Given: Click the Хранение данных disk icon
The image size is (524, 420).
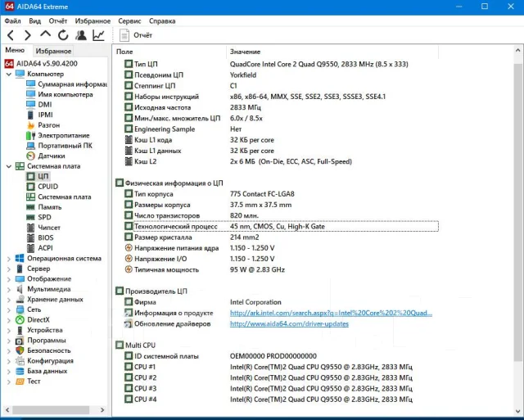Looking at the screenshot, I should (x=20, y=300).
